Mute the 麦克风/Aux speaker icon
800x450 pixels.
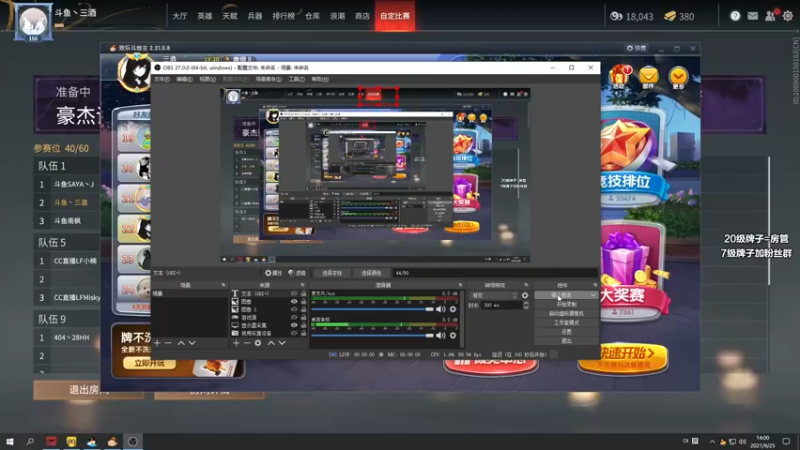click(441, 309)
